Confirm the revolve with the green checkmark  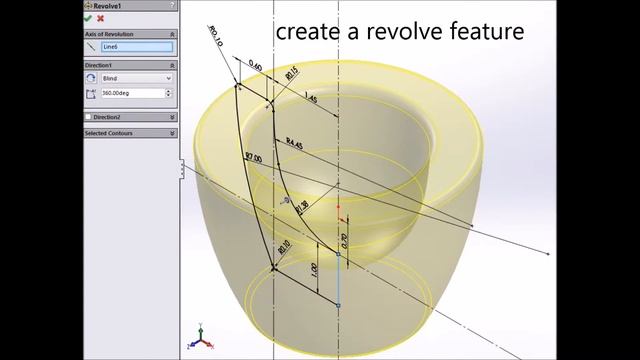point(88,18)
